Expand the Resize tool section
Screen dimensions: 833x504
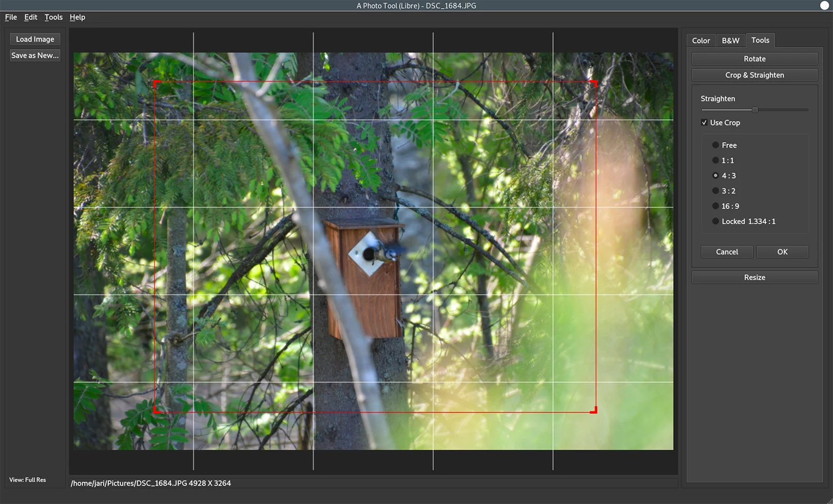point(754,278)
